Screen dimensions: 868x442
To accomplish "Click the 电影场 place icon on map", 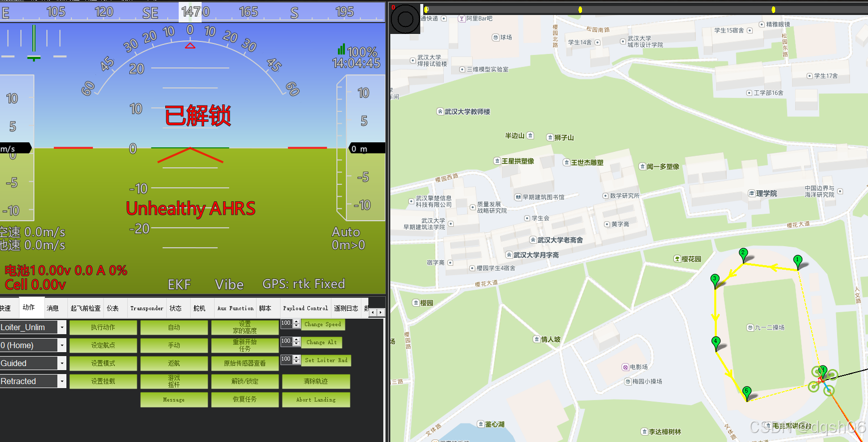I will [x=625, y=367].
